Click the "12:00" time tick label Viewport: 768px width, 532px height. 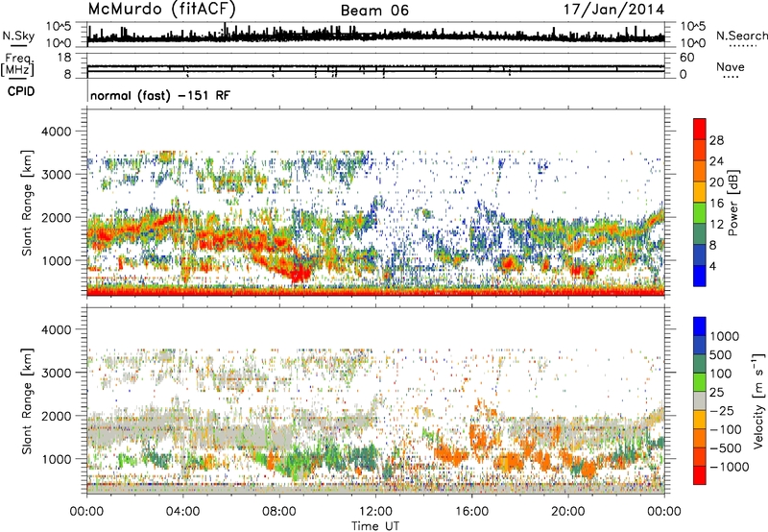coord(375,512)
